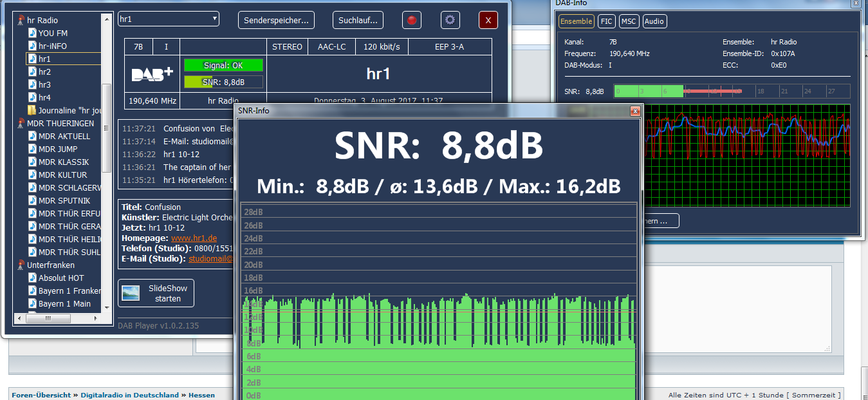
Task: Switch to the MSC tab
Action: 629,21
